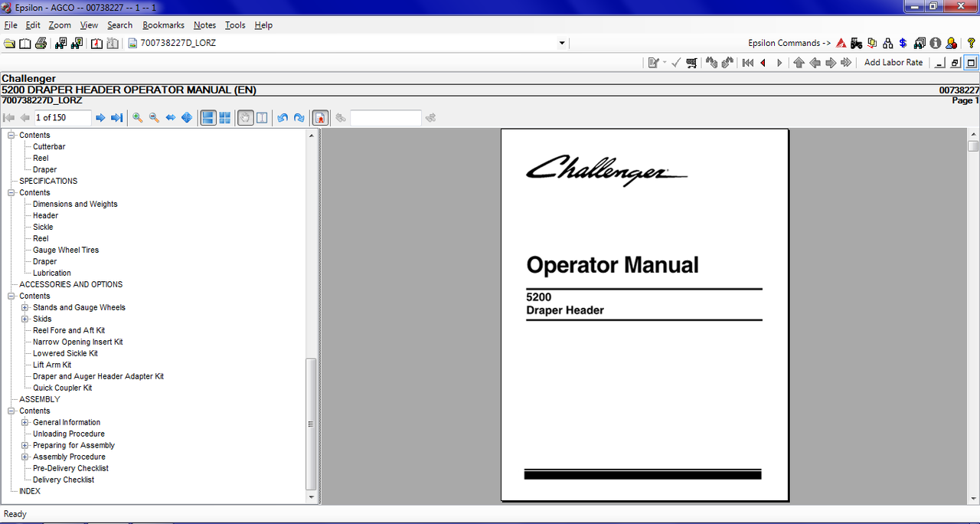The height and width of the screenshot is (524, 980).
Task: Click the yellow question mark help icon
Action: [x=972, y=43]
